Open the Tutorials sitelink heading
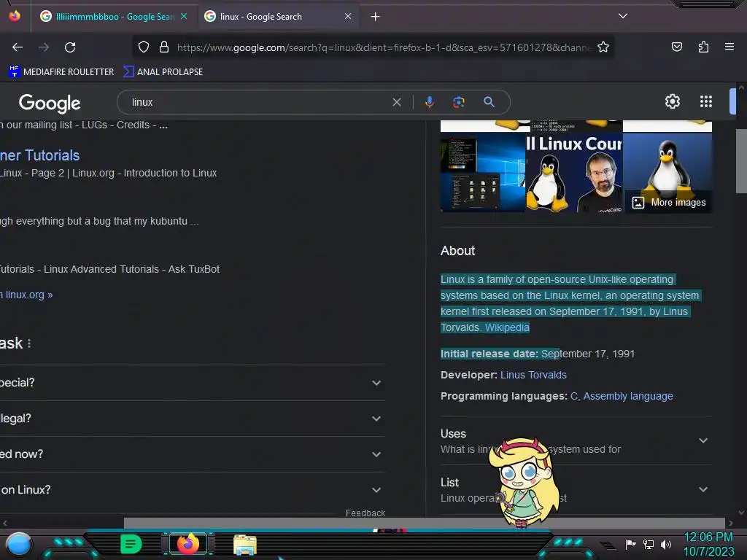Image resolution: width=747 pixels, height=560 pixels. point(39,155)
